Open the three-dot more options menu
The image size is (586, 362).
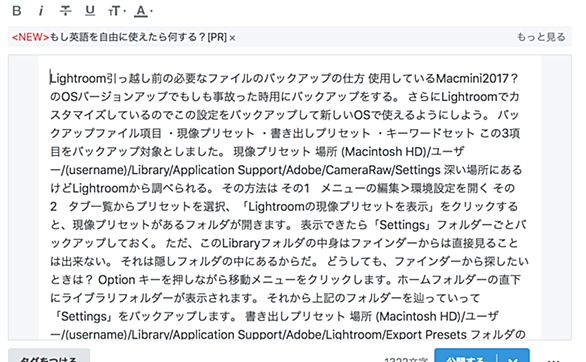pos(553,359)
